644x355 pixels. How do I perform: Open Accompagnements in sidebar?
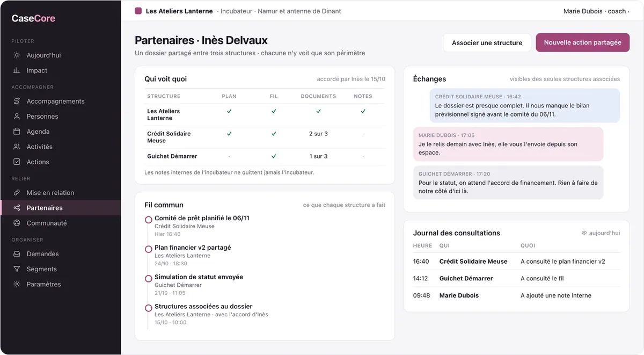click(x=60, y=101)
